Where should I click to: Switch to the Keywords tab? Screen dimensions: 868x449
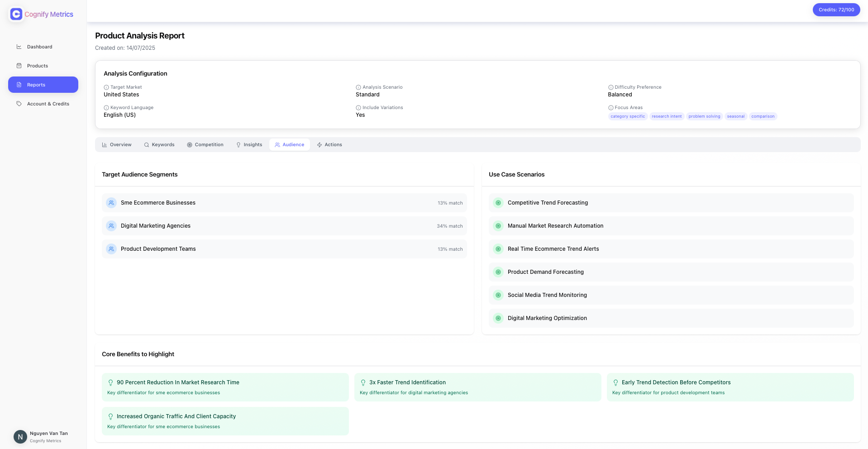tap(159, 144)
